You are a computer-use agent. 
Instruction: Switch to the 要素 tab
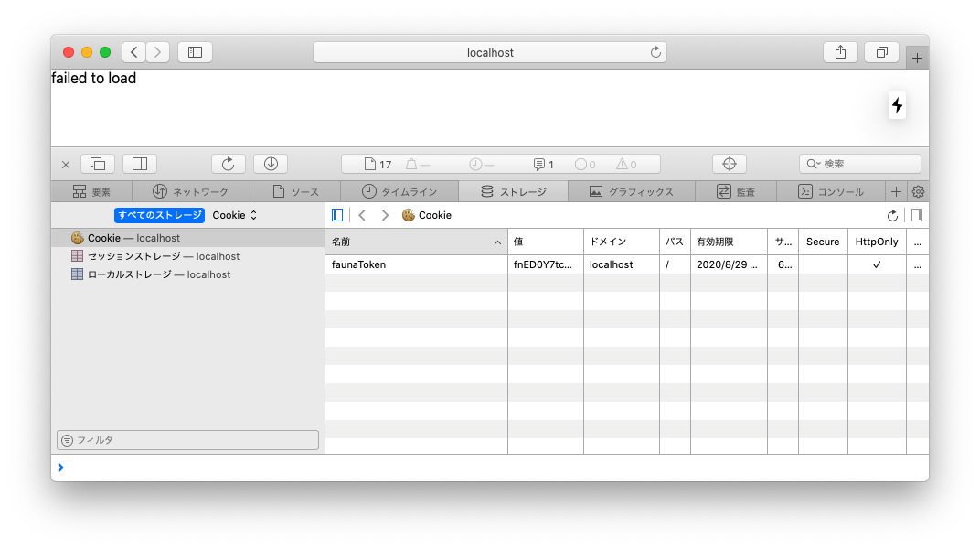tap(91, 192)
